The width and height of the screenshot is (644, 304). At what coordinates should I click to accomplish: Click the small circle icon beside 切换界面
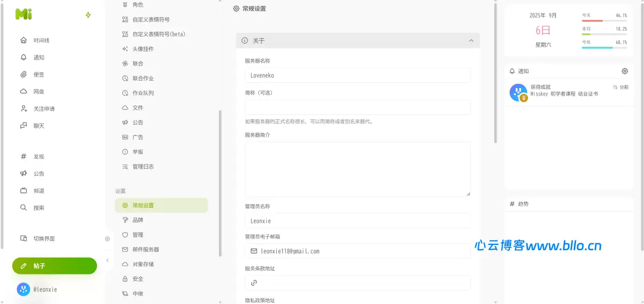tap(107, 238)
